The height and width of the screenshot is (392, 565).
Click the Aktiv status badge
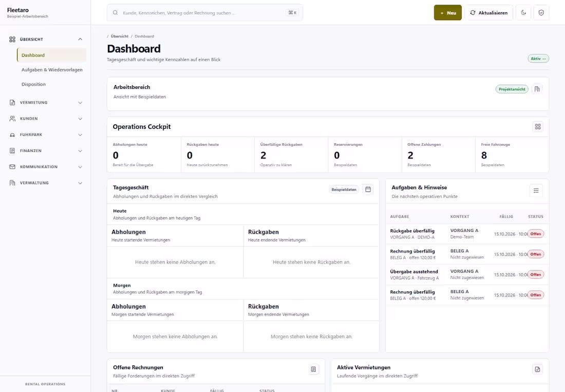[538, 58]
